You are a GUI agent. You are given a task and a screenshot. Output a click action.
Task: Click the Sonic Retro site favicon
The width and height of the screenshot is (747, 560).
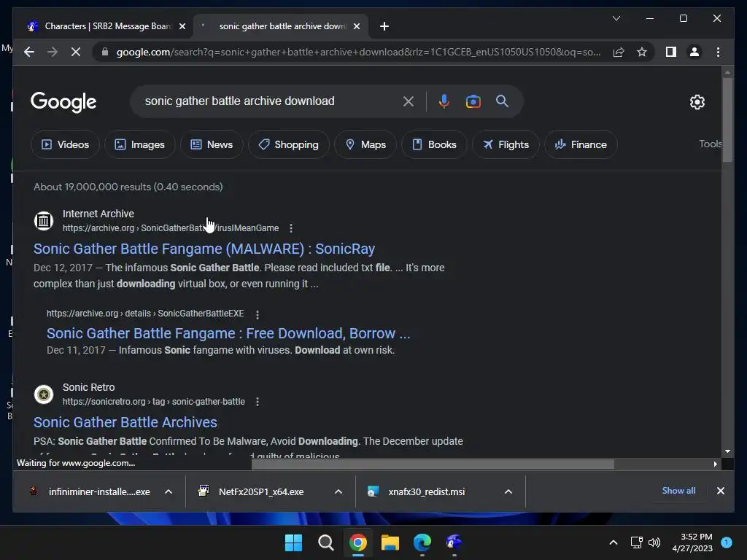43,394
